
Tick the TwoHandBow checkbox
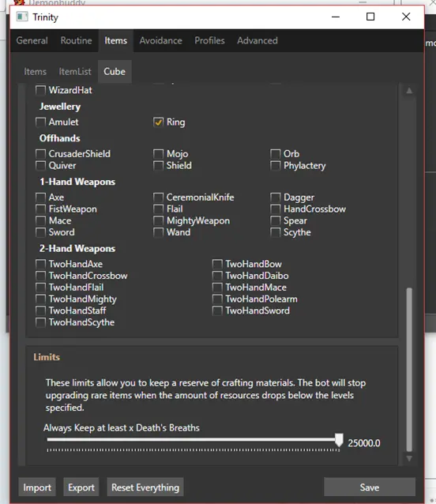[217, 264]
